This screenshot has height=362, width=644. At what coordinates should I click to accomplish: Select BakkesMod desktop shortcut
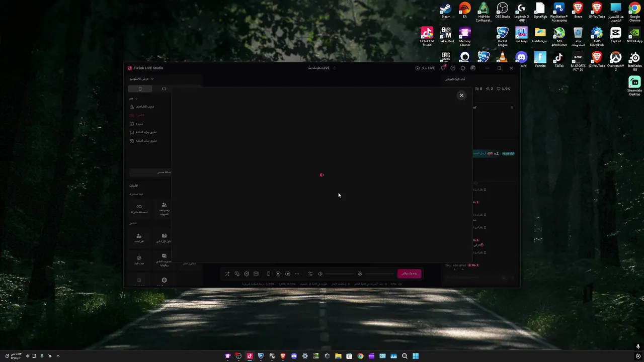coord(446,35)
